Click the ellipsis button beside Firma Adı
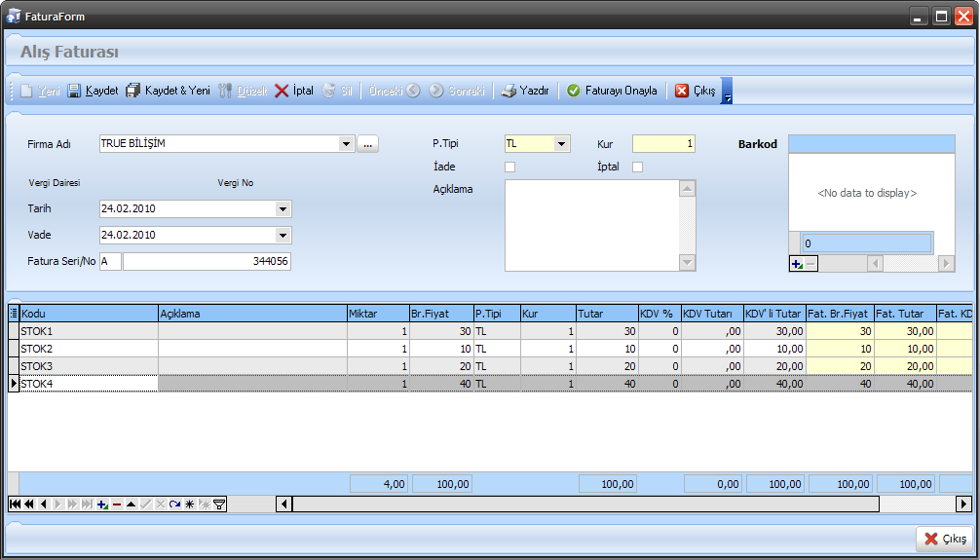 (x=367, y=144)
